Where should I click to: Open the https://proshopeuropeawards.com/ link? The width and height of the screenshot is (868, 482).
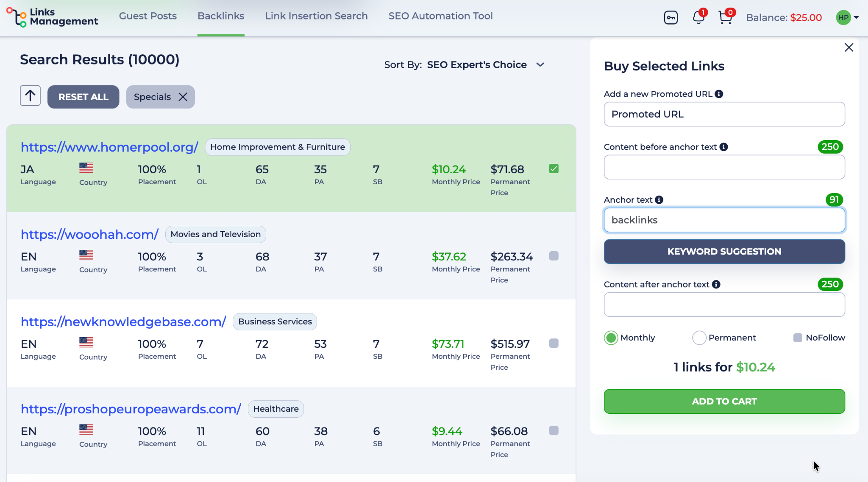click(131, 409)
